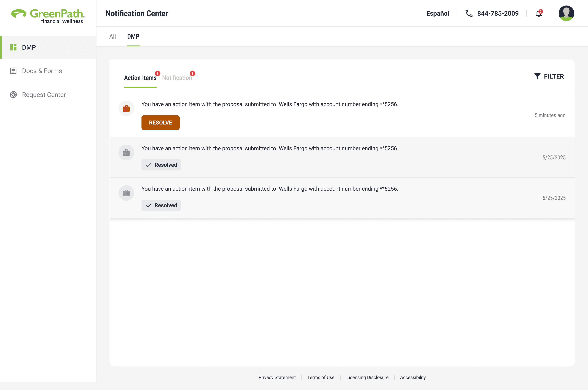Click the notification bell icon
Image resolution: width=588 pixels, height=390 pixels.
(539, 13)
